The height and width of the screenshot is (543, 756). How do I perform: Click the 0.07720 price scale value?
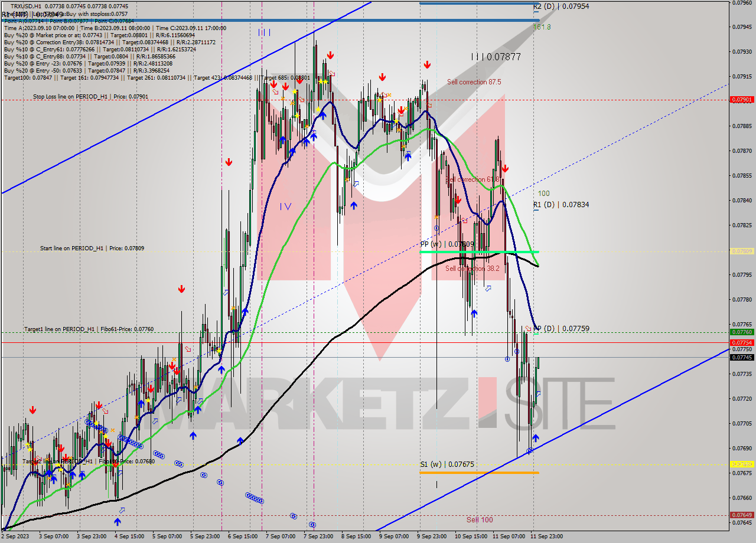[x=742, y=398]
